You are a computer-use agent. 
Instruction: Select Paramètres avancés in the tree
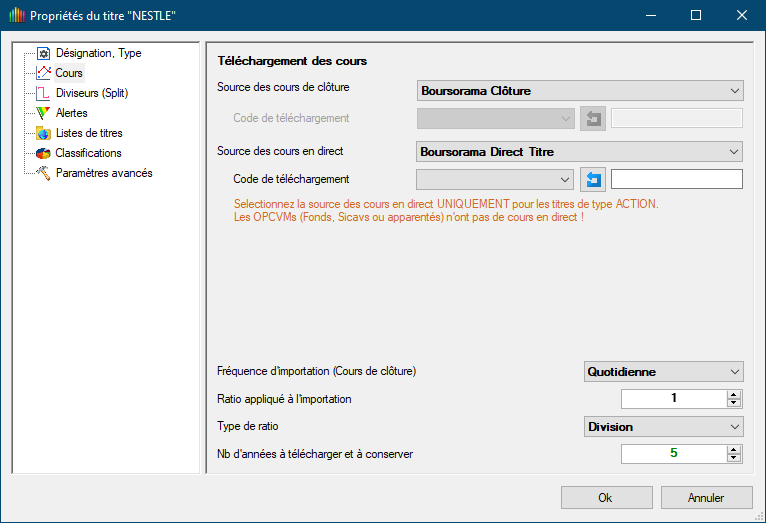coord(104,173)
